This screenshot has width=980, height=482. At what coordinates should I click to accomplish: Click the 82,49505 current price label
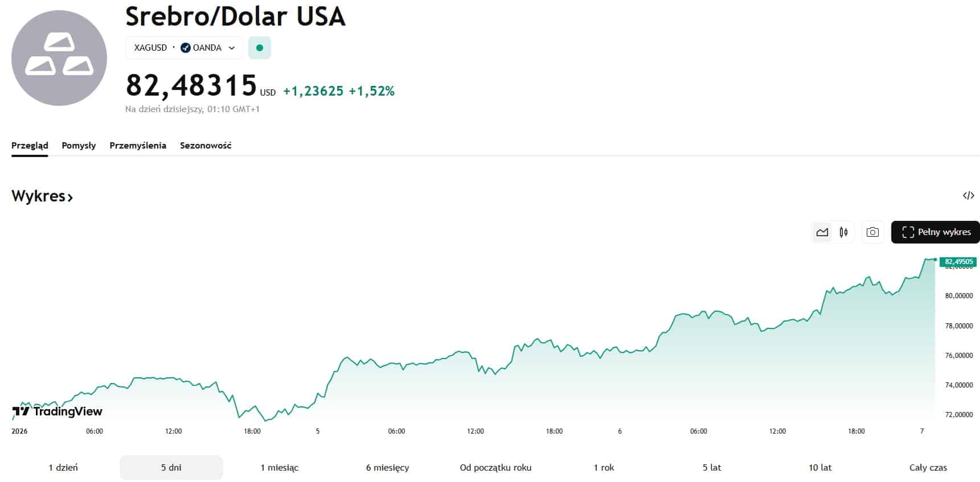(x=958, y=262)
